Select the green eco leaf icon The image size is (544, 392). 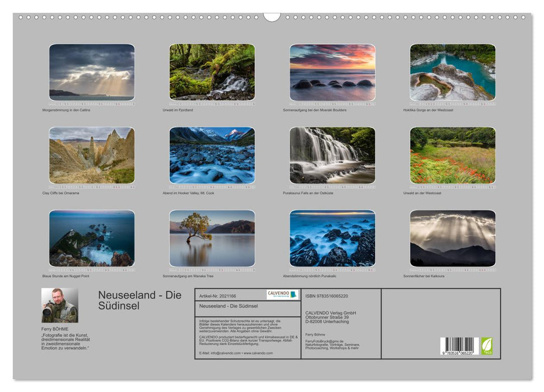(487, 346)
